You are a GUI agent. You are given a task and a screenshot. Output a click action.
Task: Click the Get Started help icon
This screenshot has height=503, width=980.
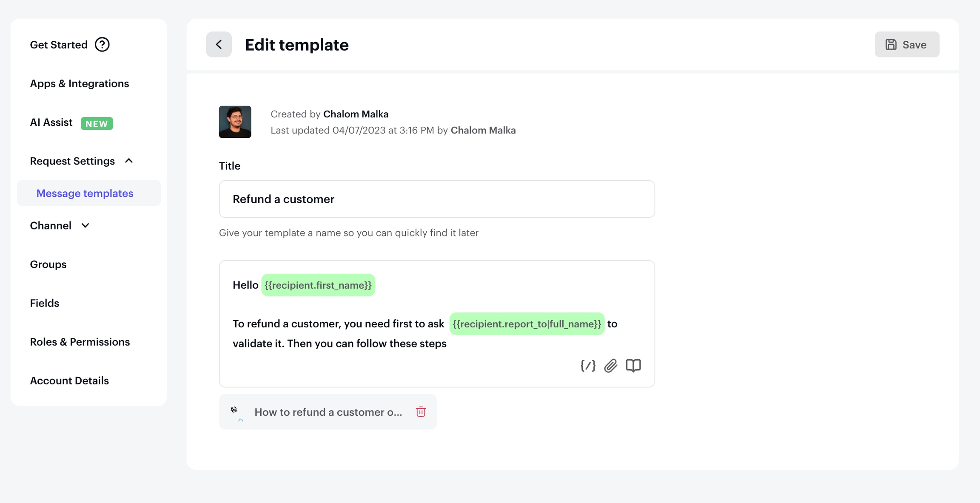coord(102,45)
